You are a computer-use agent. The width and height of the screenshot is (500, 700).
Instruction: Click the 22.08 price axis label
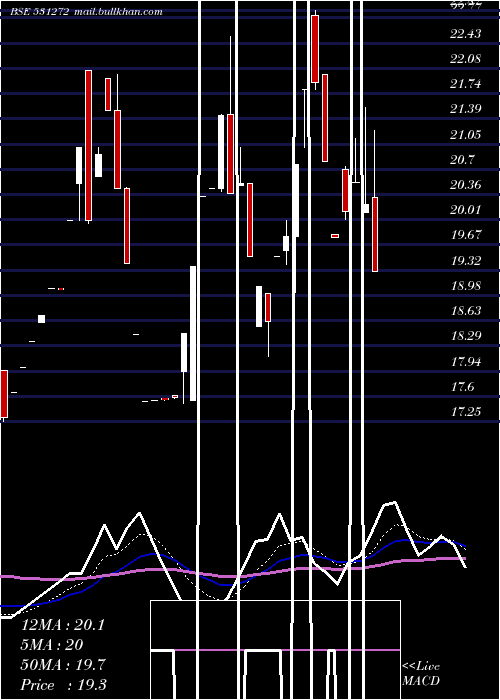(x=466, y=58)
